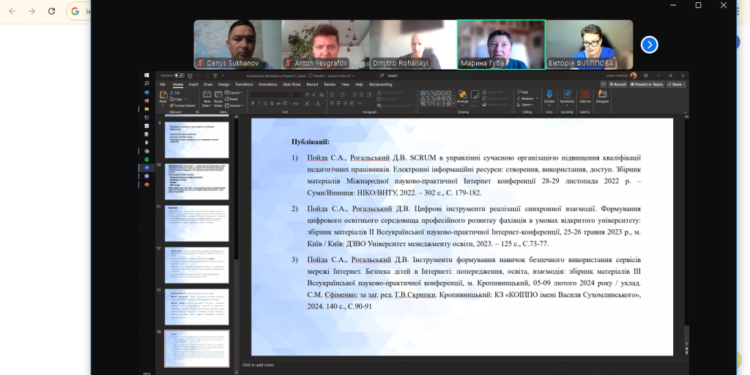This screenshot has width=750, height=375.
Task: Select slide 9 thumbnail
Action: click(197, 140)
